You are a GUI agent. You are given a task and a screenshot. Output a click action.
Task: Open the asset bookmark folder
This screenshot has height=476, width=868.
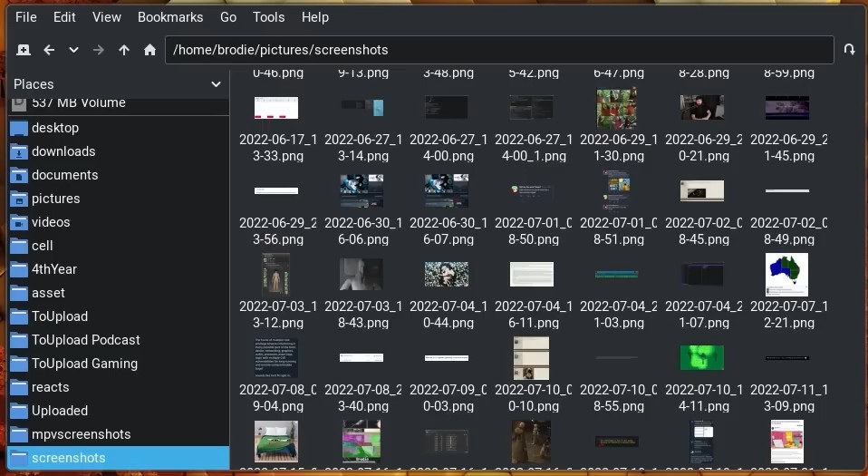click(119, 293)
